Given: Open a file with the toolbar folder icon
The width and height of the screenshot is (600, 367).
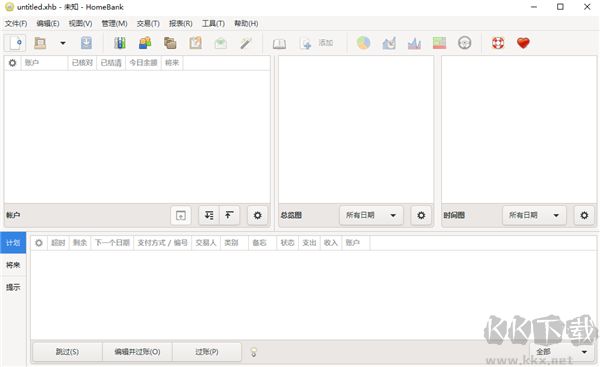Looking at the screenshot, I should coord(40,43).
